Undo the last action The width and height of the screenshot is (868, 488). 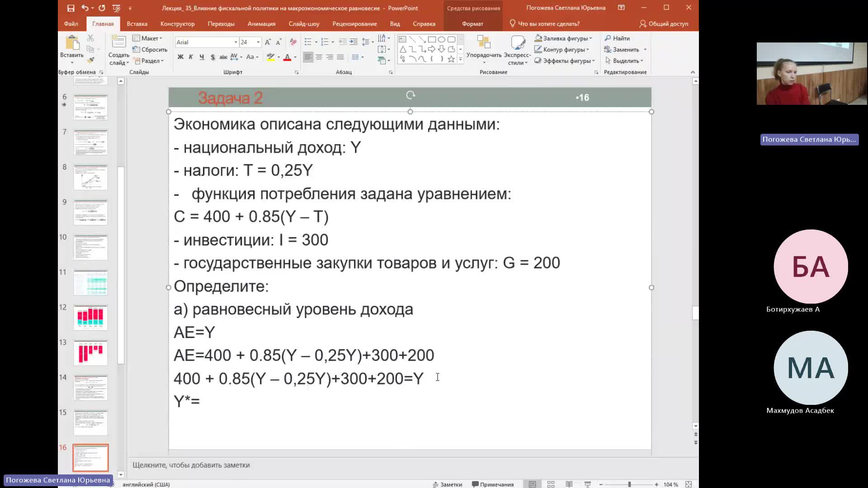click(x=85, y=8)
